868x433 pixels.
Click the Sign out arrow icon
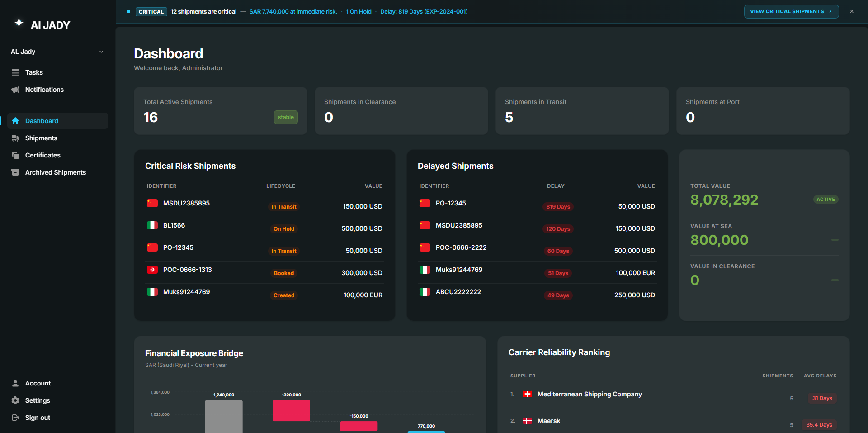(x=15, y=418)
